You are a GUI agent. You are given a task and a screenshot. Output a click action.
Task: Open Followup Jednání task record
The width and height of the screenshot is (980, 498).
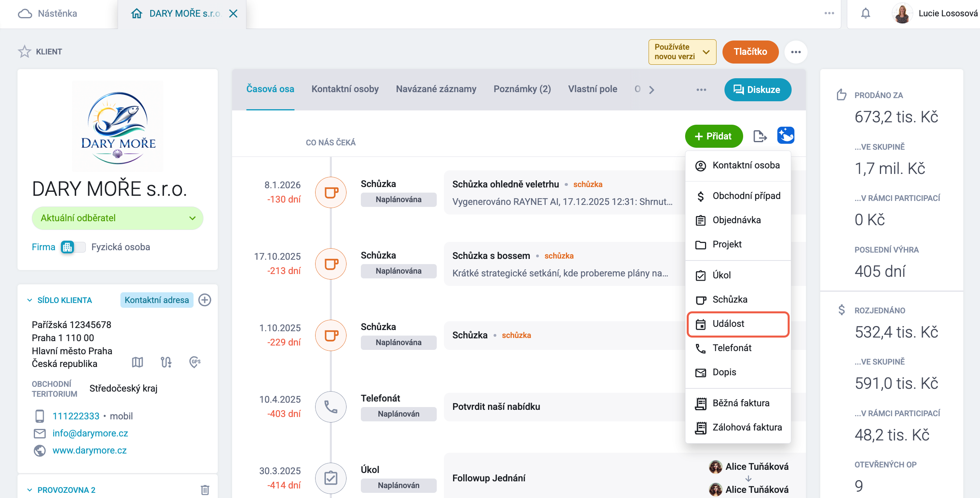tap(489, 478)
